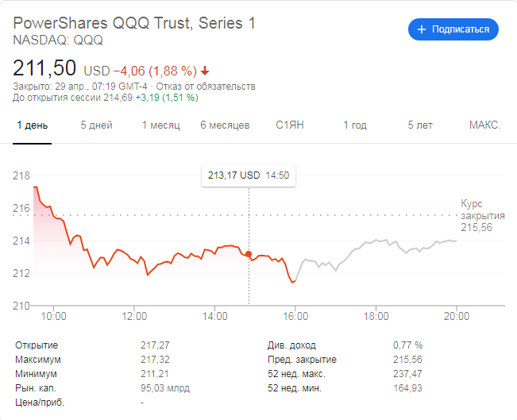Click the red dot marker on chart
The height and width of the screenshot is (420, 517).
click(x=249, y=254)
